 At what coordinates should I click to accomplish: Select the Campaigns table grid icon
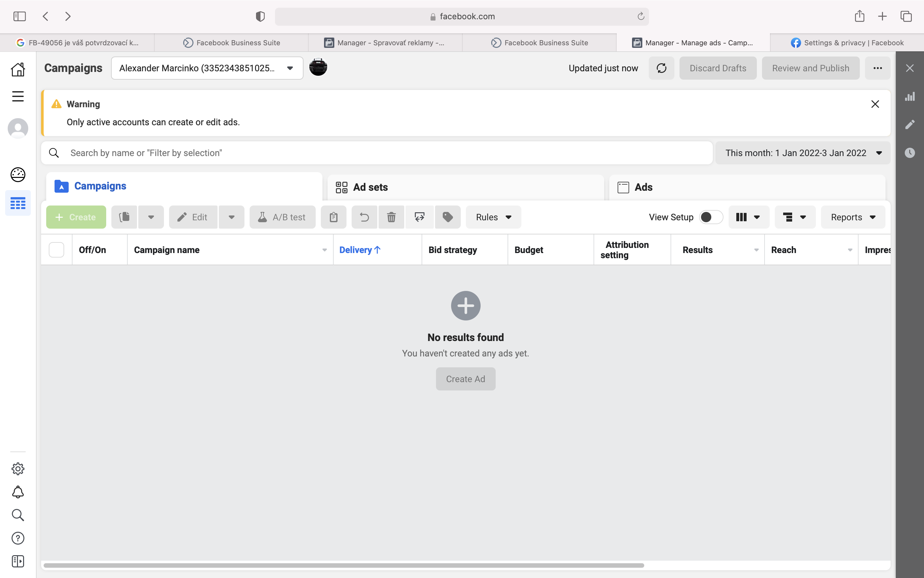point(18,203)
